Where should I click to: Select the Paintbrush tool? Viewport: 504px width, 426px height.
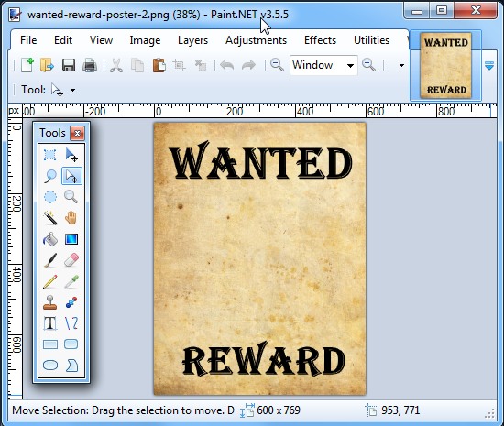[50, 260]
